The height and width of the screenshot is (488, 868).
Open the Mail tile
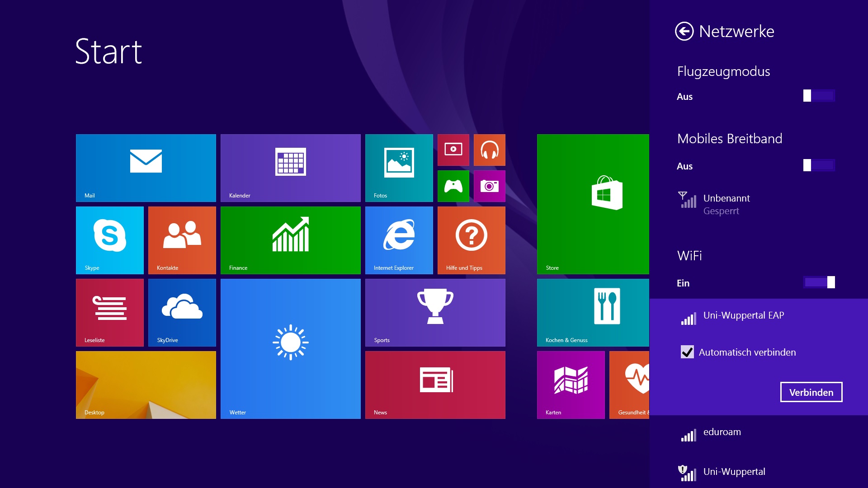(146, 168)
